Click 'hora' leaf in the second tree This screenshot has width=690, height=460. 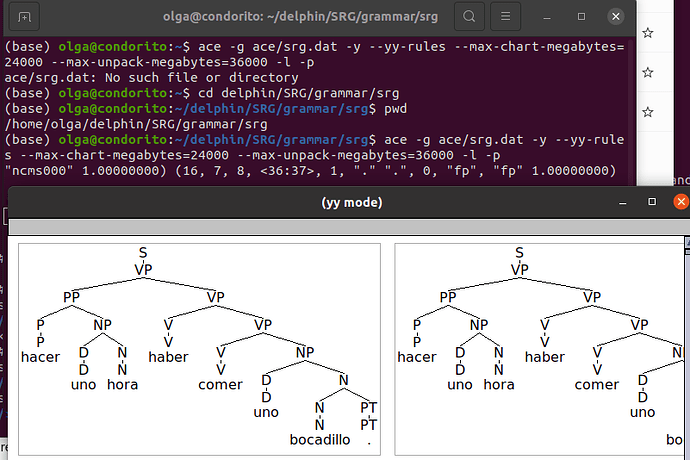coord(499,385)
